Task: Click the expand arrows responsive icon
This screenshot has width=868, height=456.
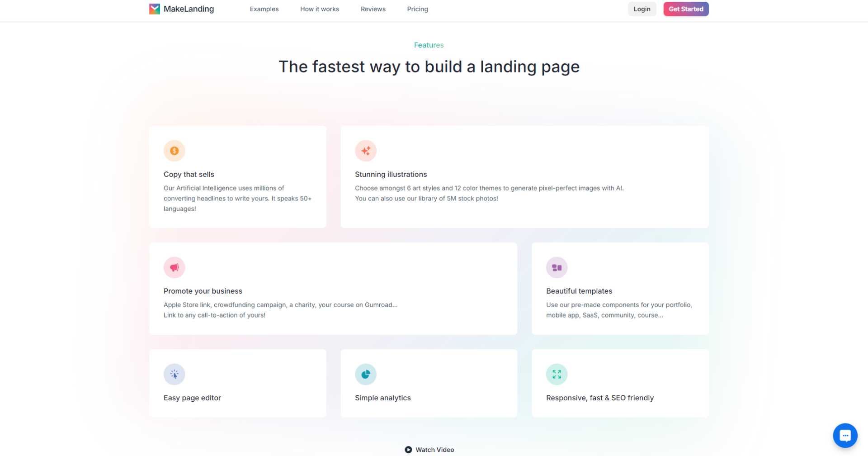Action: pos(557,374)
